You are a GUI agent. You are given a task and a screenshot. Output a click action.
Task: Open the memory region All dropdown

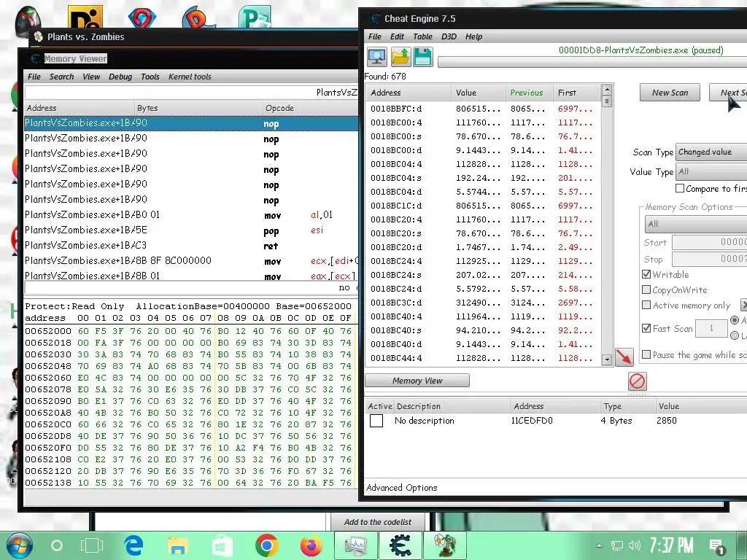tap(695, 224)
